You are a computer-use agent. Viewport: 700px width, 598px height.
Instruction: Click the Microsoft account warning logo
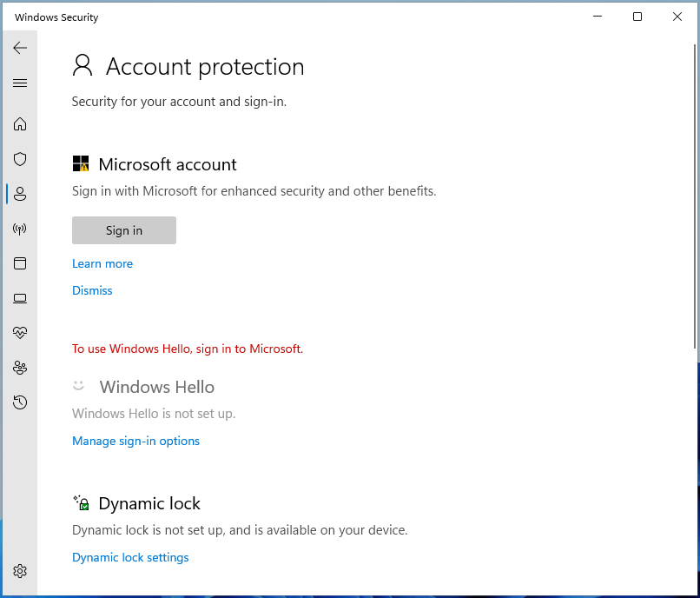[x=81, y=163]
